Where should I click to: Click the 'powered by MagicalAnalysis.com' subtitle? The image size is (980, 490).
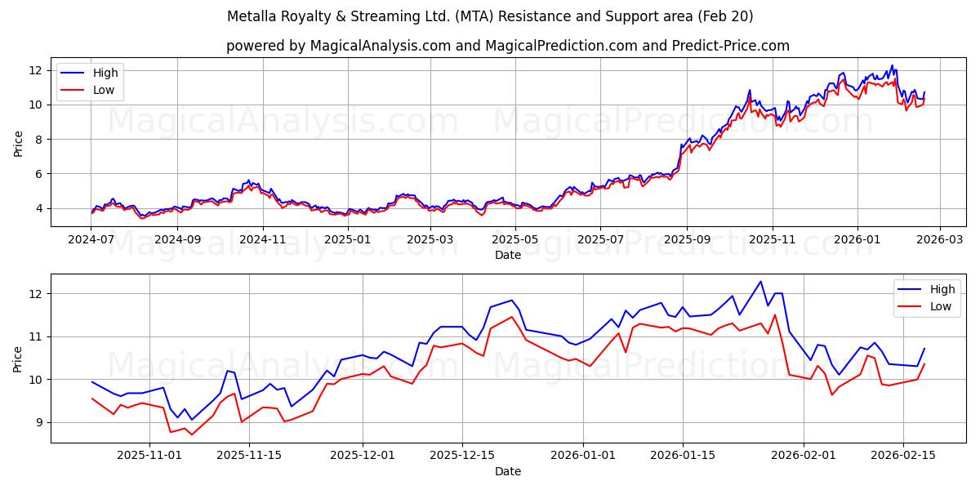[508, 46]
